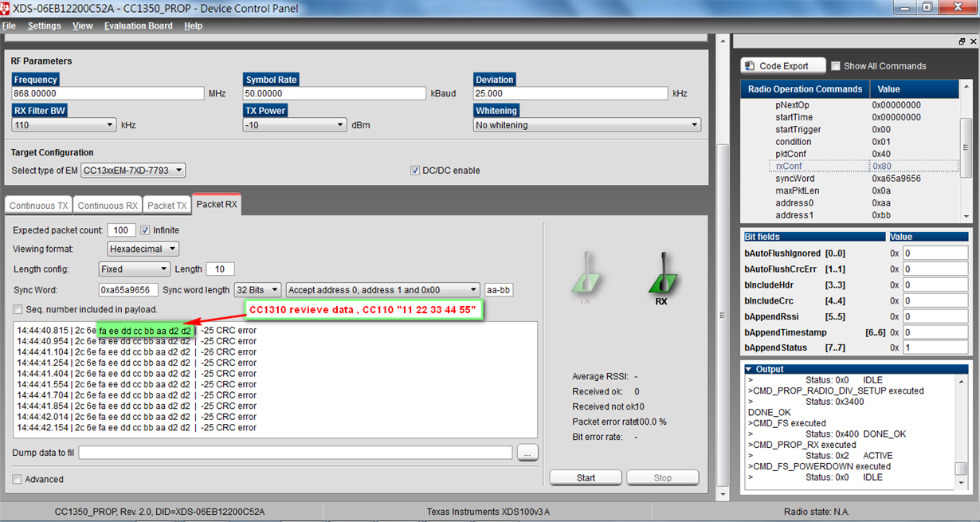980x522 pixels.
Task: Click the Radio Operation Commands column header
Action: (805, 89)
